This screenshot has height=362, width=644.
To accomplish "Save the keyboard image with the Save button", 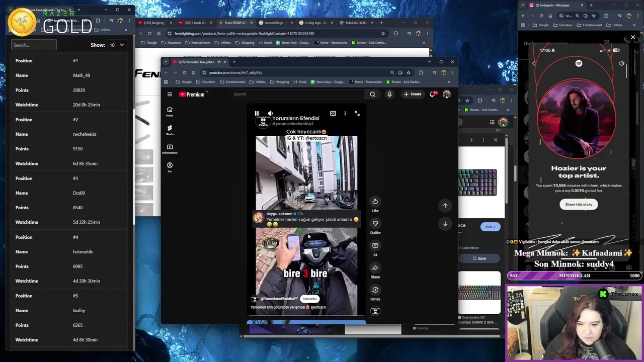I will click(x=479, y=258).
